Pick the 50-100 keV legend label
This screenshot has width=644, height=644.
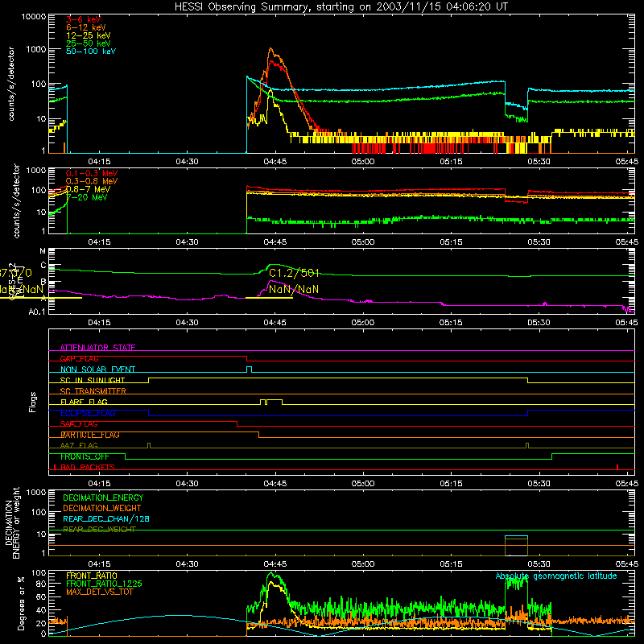[x=91, y=52]
